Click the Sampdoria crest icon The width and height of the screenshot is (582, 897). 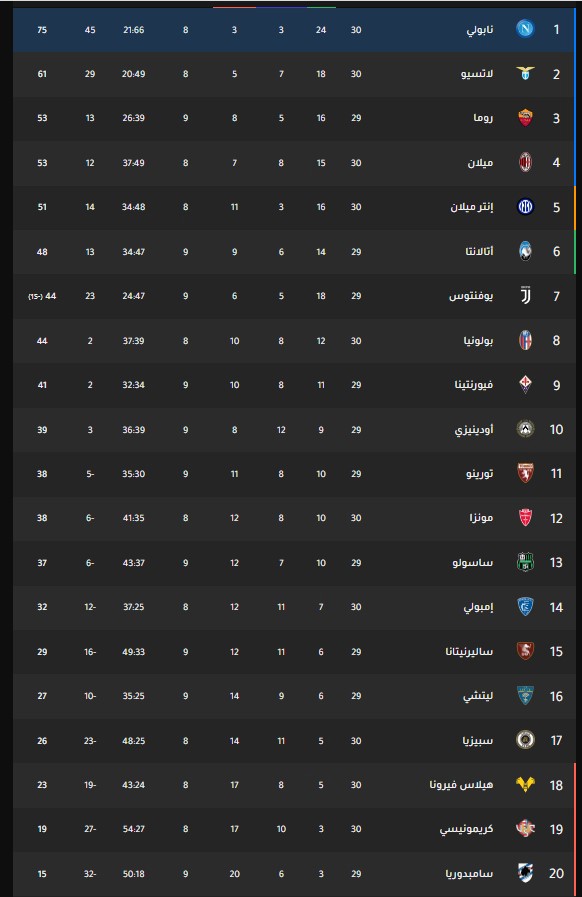pos(525,874)
